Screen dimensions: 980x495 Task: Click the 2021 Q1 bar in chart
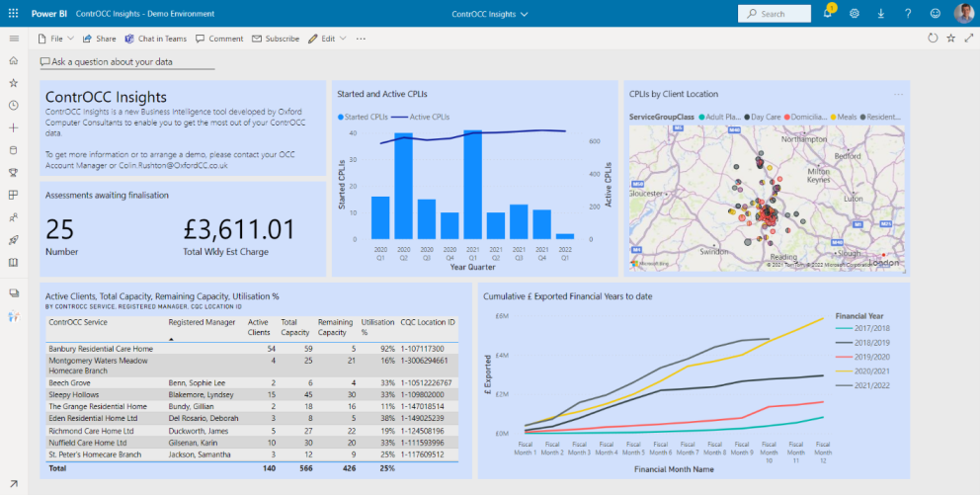click(472, 185)
